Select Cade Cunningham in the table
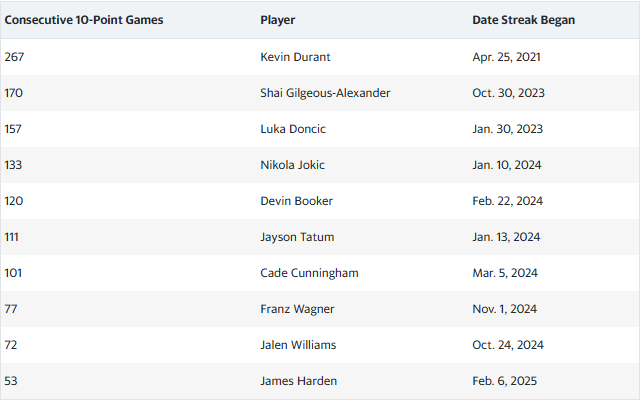The width and height of the screenshot is (642, 405). [309, 273]
